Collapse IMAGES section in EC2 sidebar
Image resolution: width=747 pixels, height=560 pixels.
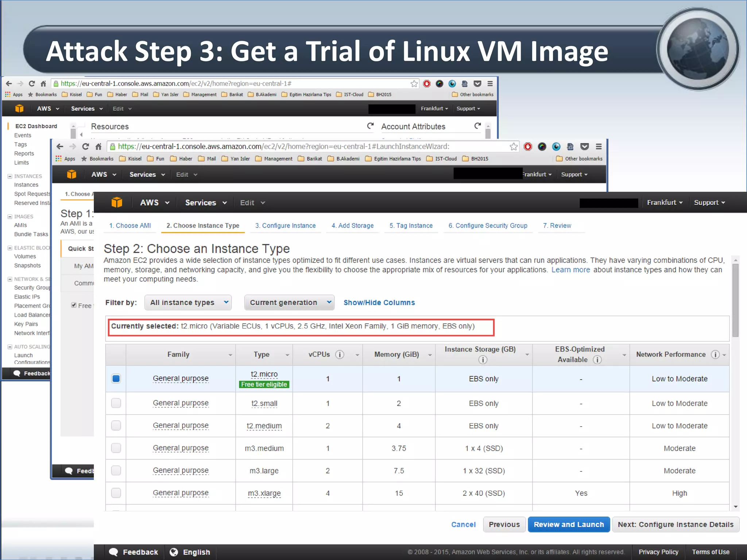(10, 217)
